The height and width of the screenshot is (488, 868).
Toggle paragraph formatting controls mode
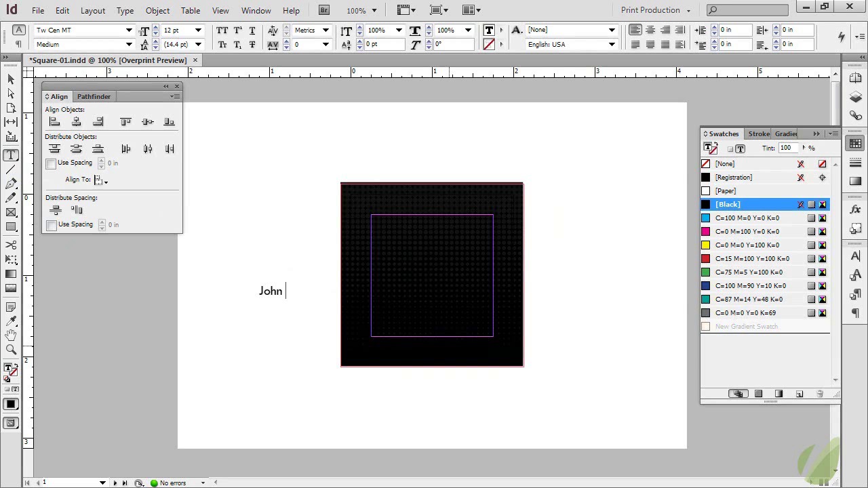point(19,45)
